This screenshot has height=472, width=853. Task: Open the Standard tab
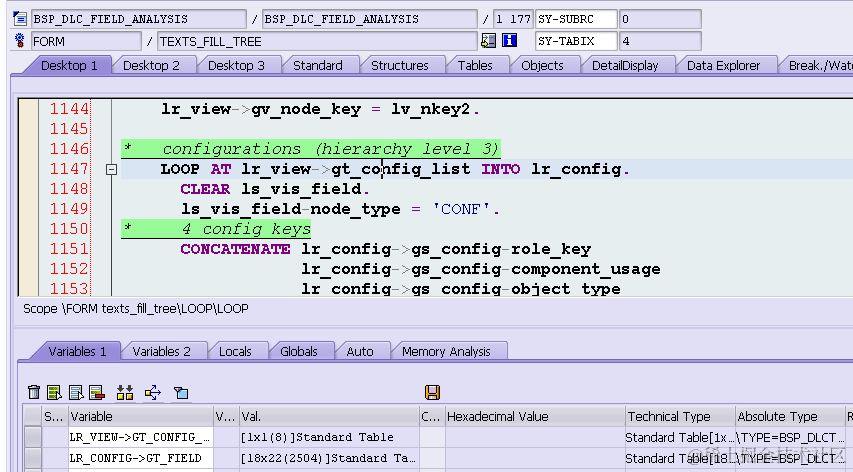318,65
